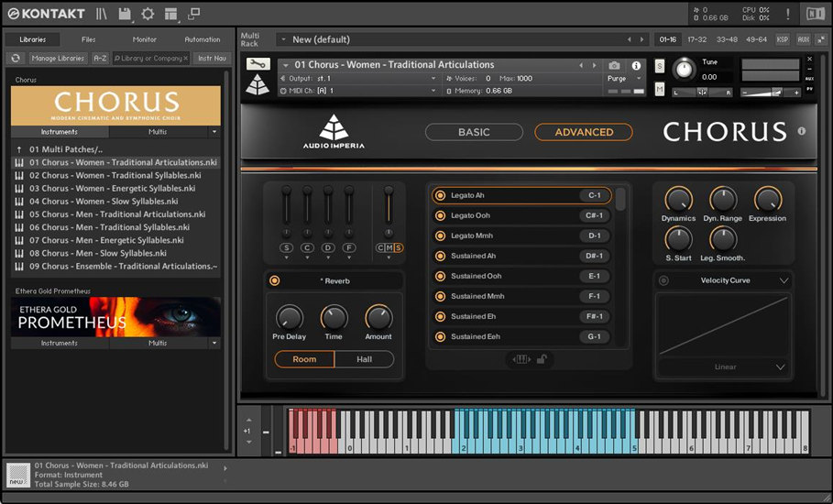This screenshot has height=504, width=833.
Task: Click the info icon beside the CHORUS title
Action: [802, 131]
